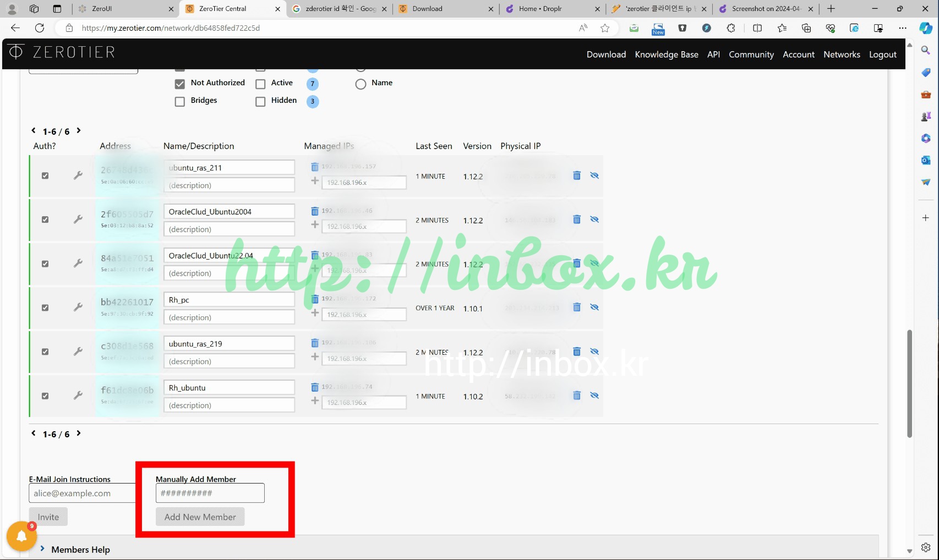Add managed IP plus for Rh_pc
Image resolution: width=939 pixels, height=560 pixels.
[x=315, y=313]
